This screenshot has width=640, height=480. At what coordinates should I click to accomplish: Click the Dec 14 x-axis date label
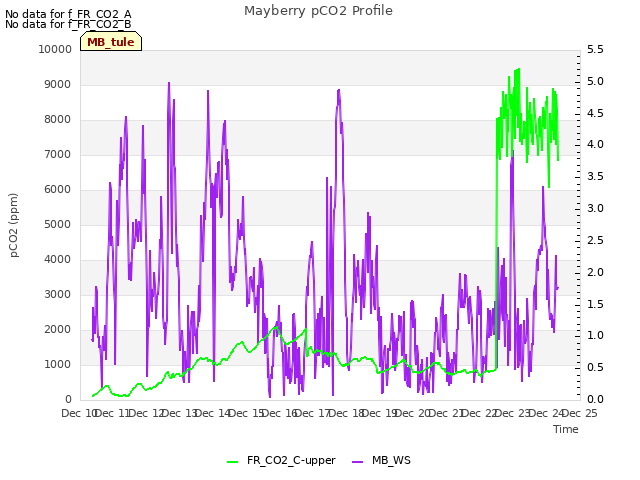point(213,413)
